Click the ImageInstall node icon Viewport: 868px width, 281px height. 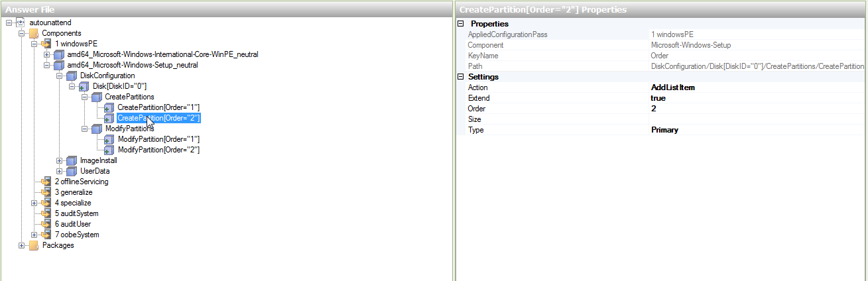(x=71, y=160)
